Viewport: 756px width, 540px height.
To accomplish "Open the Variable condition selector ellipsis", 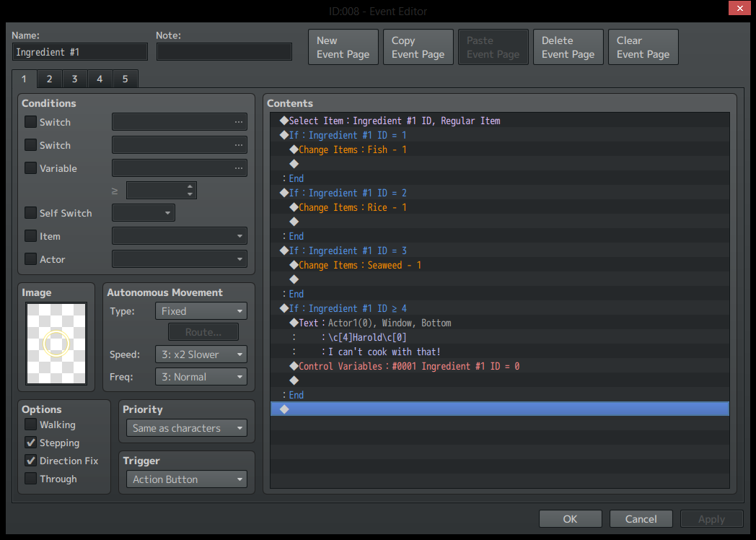I will (x=239, y=168).
